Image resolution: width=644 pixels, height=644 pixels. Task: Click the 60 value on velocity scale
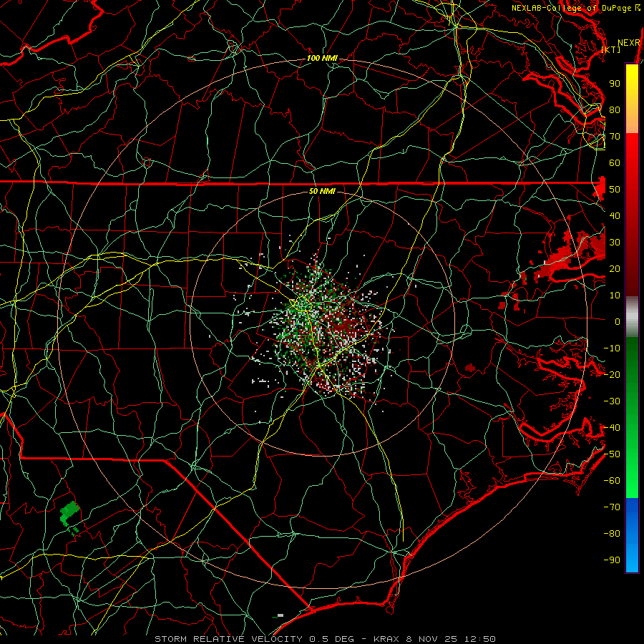coord(615,162)
